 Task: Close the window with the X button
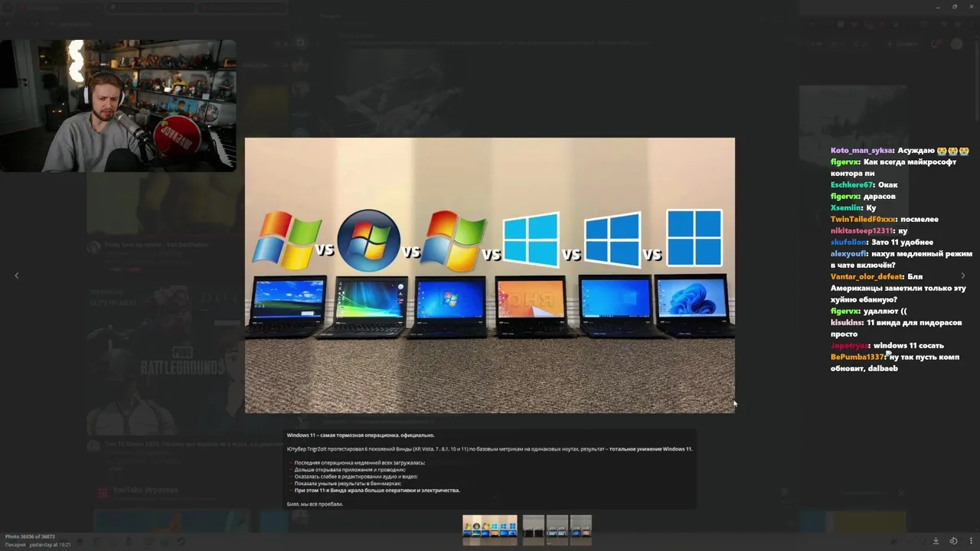click(x=971, y=7)
